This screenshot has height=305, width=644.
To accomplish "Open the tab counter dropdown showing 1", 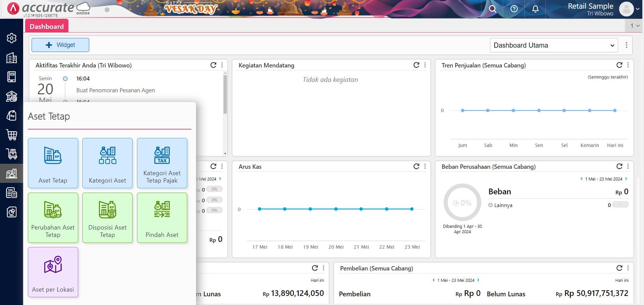I will point(633,26).
